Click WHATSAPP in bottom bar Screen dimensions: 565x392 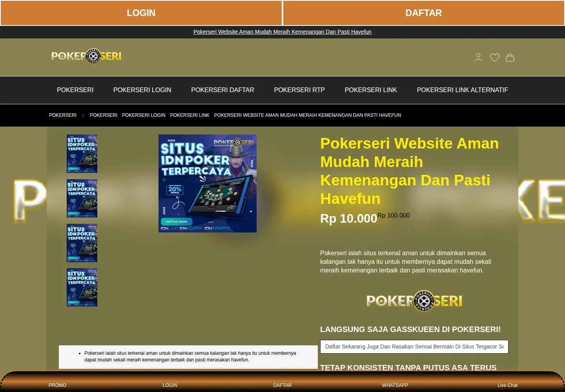click(395, 385)
